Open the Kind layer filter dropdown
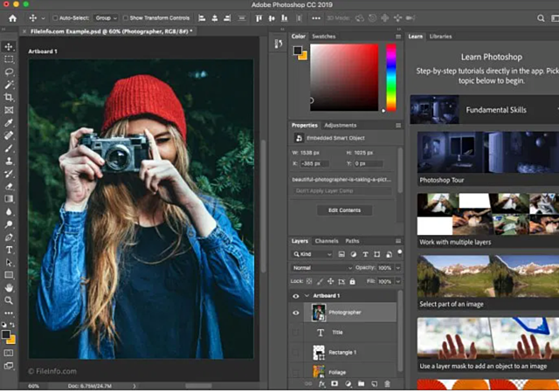The height and width of the screenshot is (392, 559). click(x=313, y=254)
